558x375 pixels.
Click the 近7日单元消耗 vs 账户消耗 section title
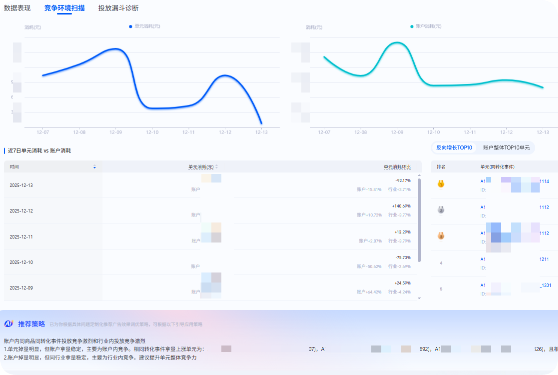(40, 151)
